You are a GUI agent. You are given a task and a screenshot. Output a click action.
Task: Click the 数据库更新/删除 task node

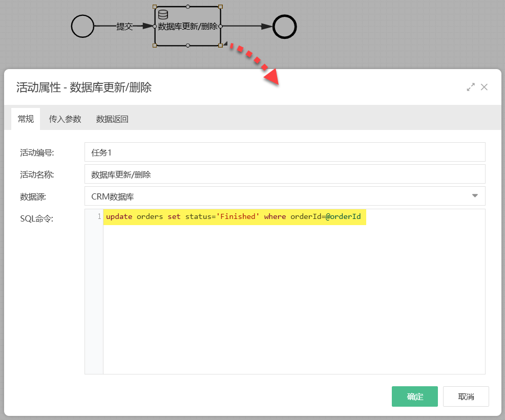[x=187, y=26]
